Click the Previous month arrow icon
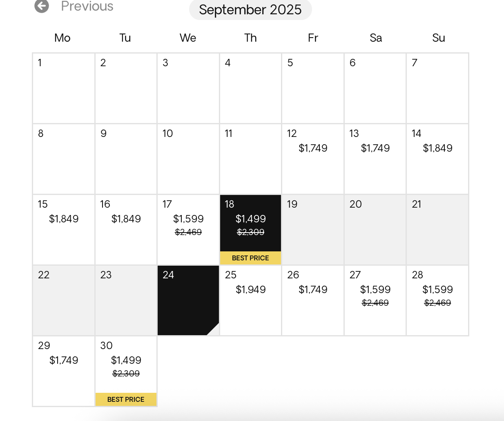Image resolution: width=504 pixels, height=421 pixels. click(42, 6)
